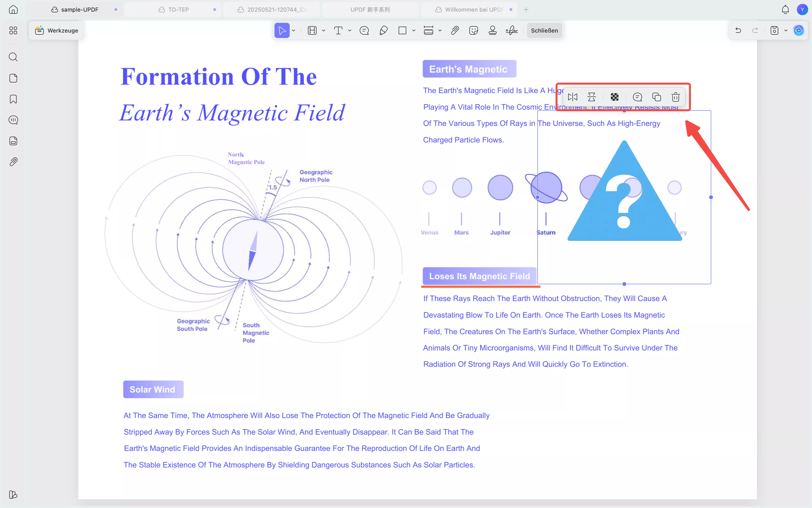Duplicate the selected sticker with copy icon
This screenshot has height=508, width=812.
pos(656,97)
